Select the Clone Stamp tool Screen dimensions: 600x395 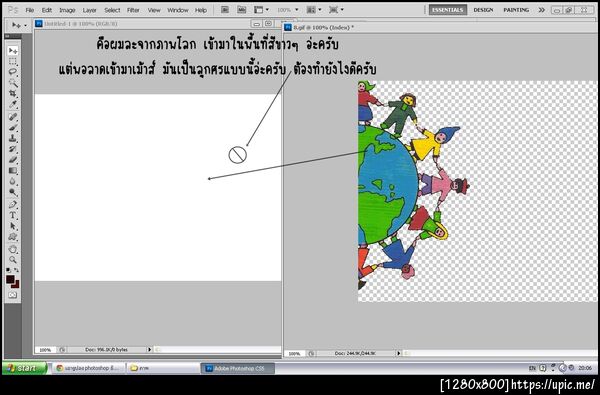[x=13, y=138]
